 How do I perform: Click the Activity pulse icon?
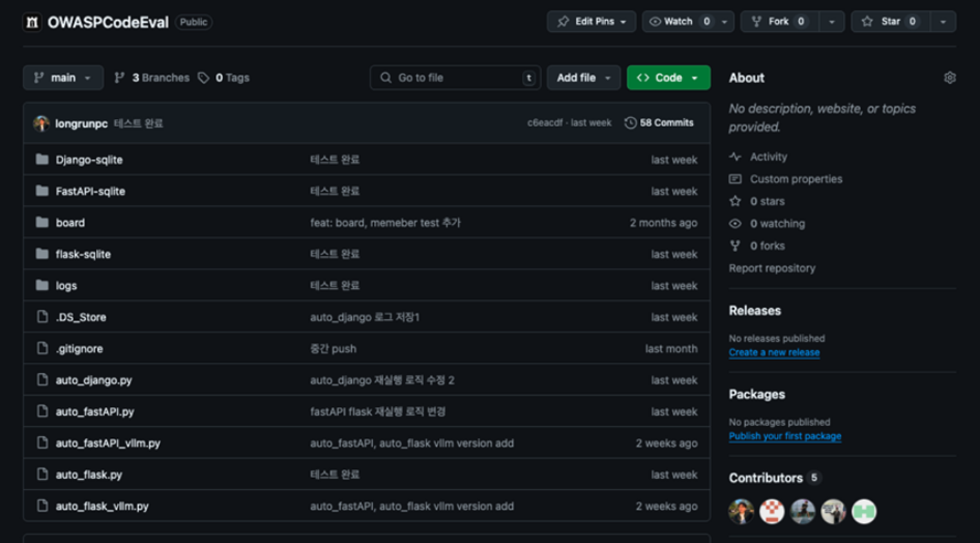(735, 157)
